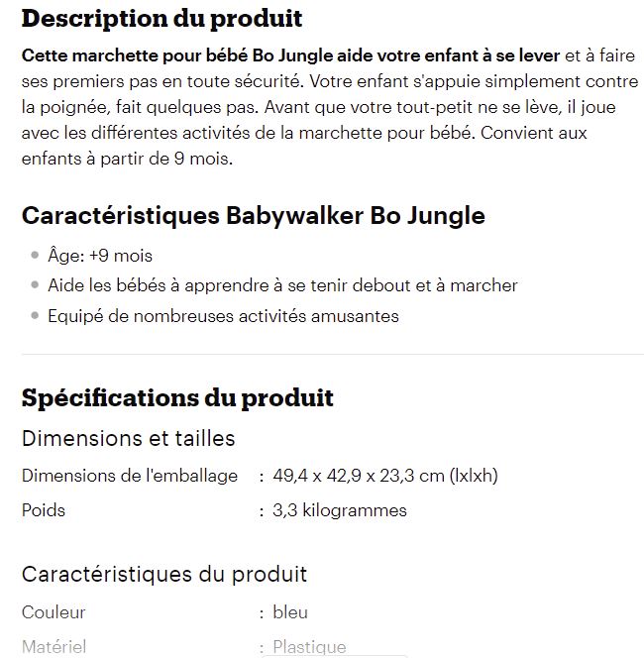Click the package dimensions value in cm
The image size is (644, 658).
tap(384, 476)
